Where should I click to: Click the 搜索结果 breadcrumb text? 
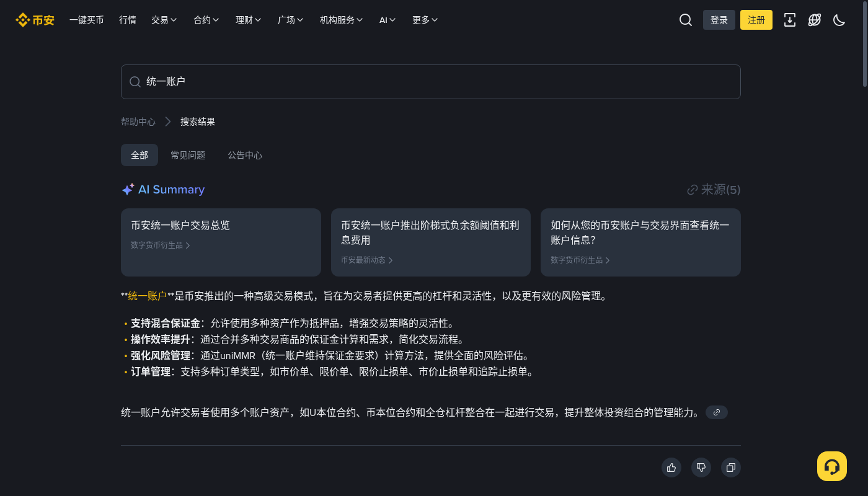(x=198, y=122)
